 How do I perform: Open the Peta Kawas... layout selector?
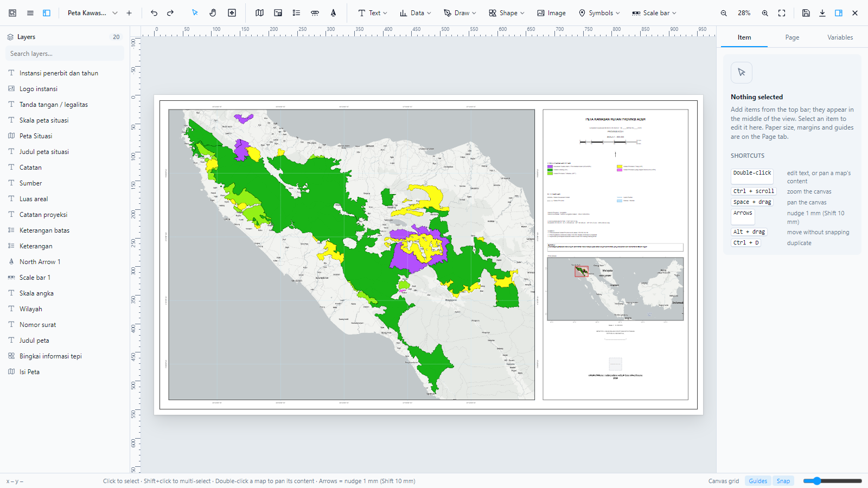[x=92, y=13]
